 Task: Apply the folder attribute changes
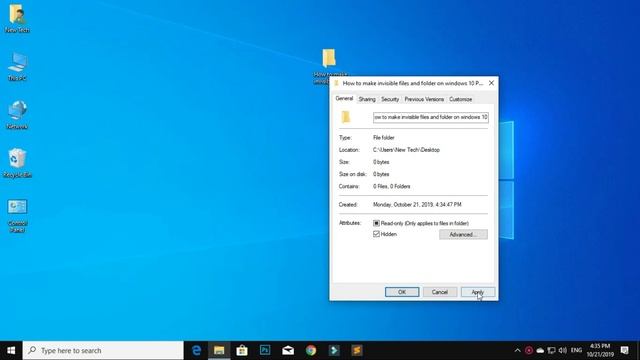pyautogui.click(x=478, y=292)
